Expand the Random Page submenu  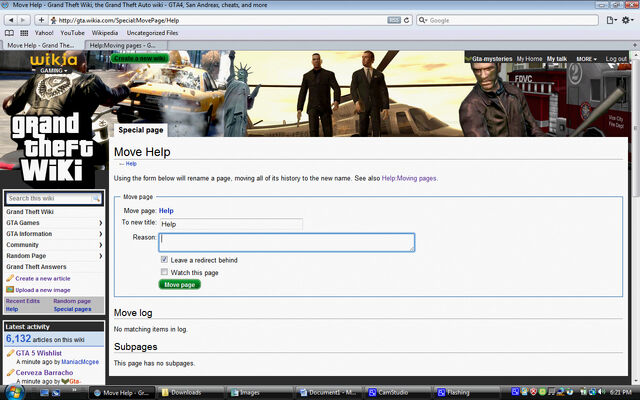pos(100,256)
